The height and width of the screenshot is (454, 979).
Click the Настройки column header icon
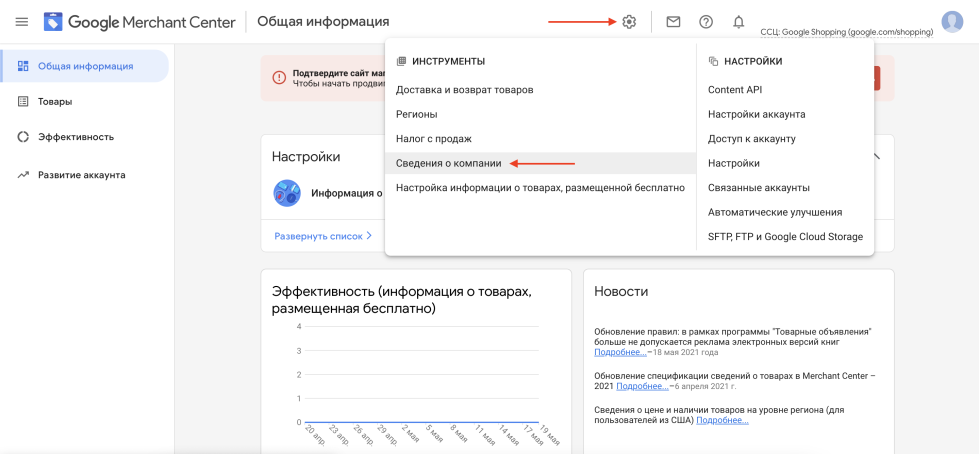[x=714, y=61]
